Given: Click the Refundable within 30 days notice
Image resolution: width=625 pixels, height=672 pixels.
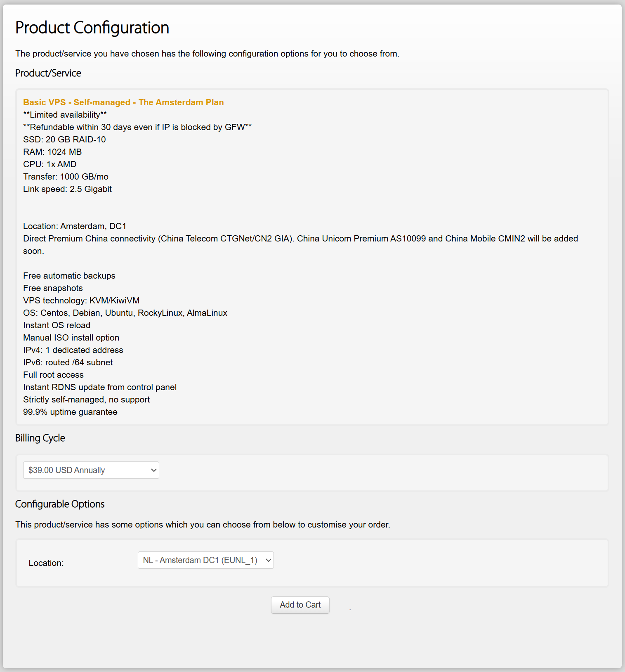Looking at the screenshot, I should pos(137,127).
